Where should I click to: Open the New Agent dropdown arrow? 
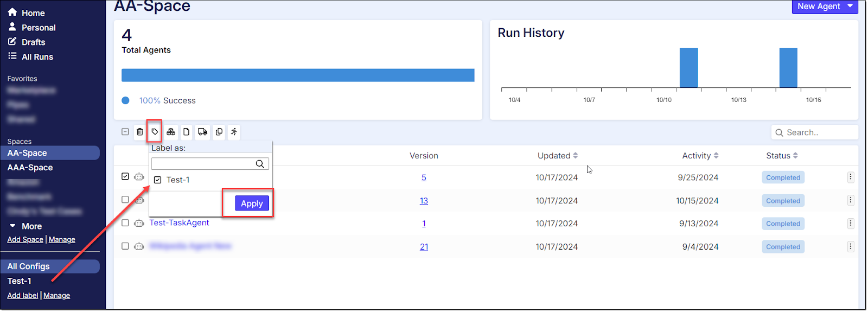[850, 7]
